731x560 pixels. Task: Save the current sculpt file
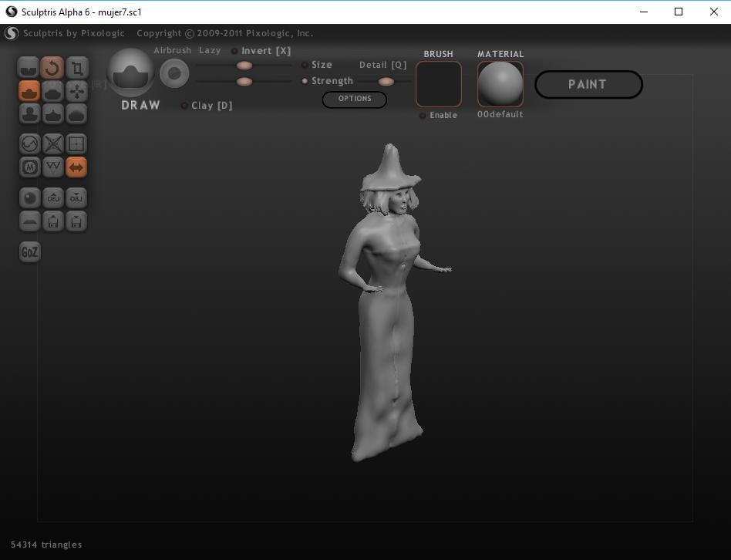coord(76,221)
